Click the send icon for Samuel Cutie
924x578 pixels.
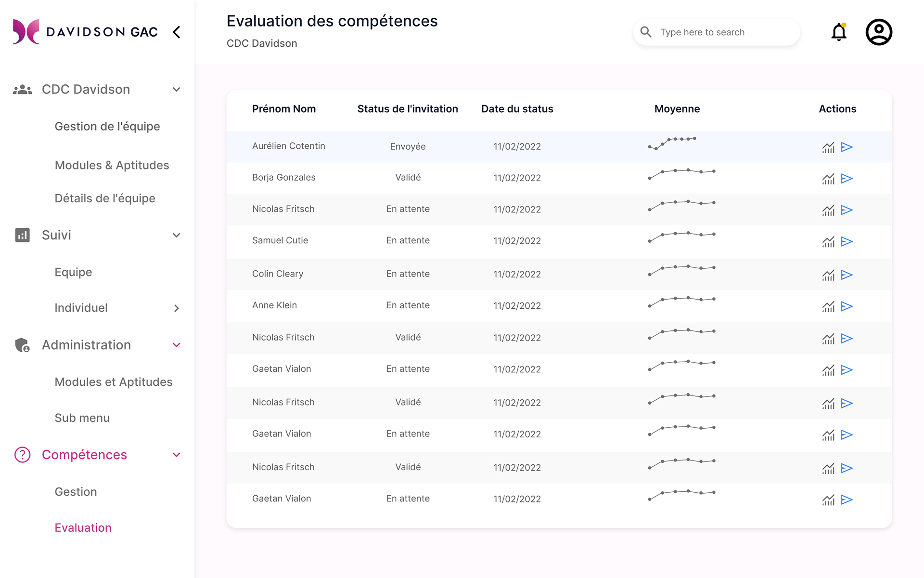[847, 241]
